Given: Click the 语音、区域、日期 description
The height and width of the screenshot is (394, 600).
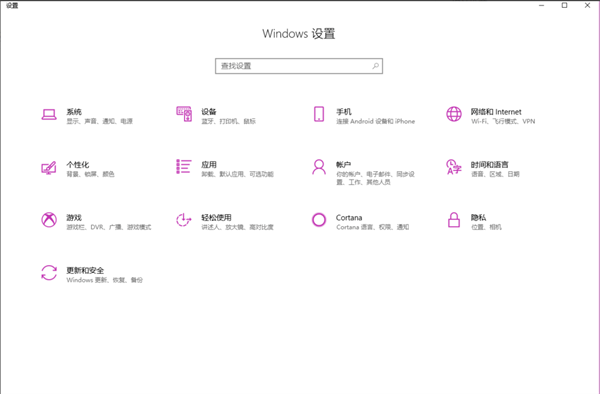Looking at the screenshot, I should pos(495,174).
